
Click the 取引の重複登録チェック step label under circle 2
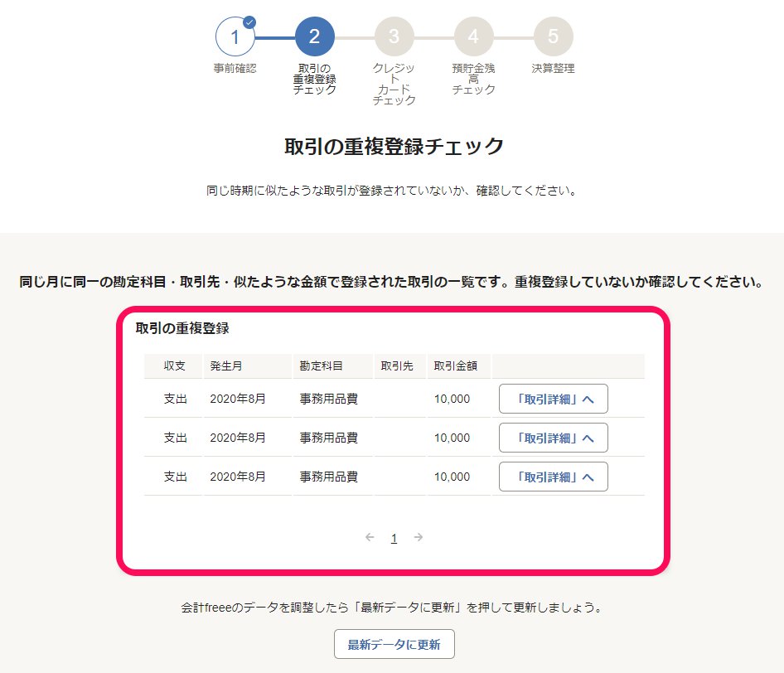pos(314,79)
